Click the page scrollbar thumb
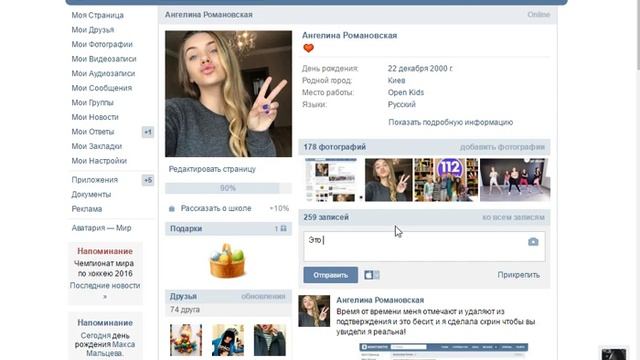 (638, 35)
